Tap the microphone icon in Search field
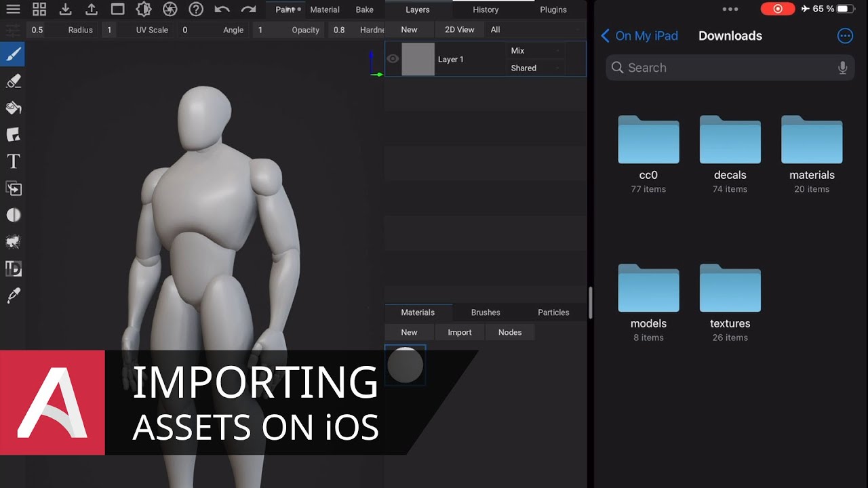 [842, 68]
